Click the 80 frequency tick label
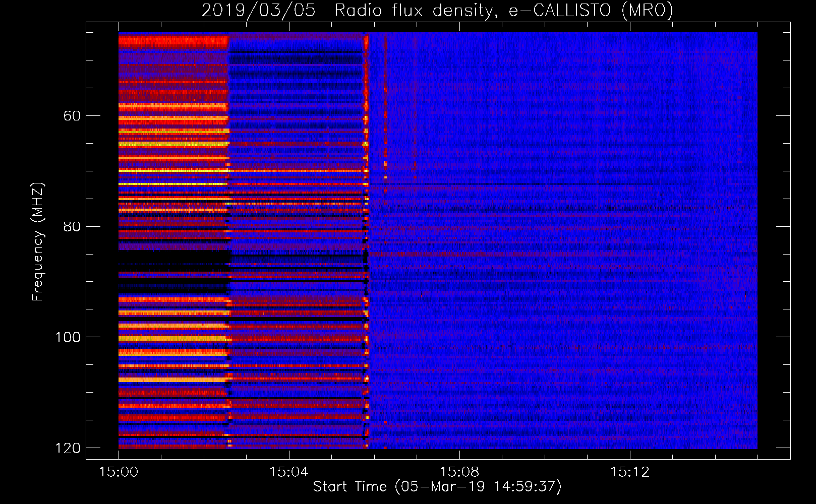Image resolution: width=816 pixels, height=504 pixels. (72, 226)
